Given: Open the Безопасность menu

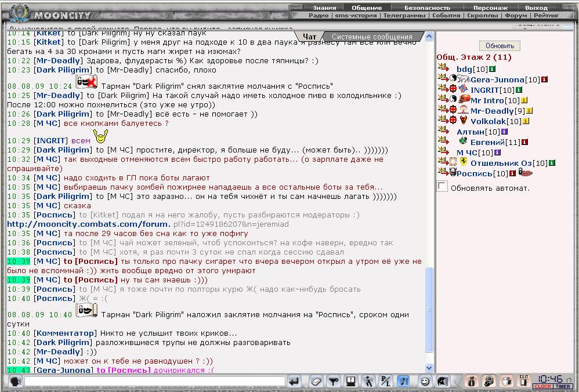Looking at the screenshot, I should [427, 8].
